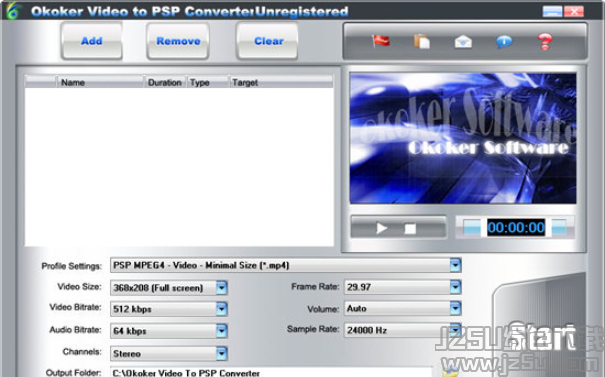Viewport: 605px width, 377px height.
Task: Open the envelope mail icon
Action: tap(463, 41)
